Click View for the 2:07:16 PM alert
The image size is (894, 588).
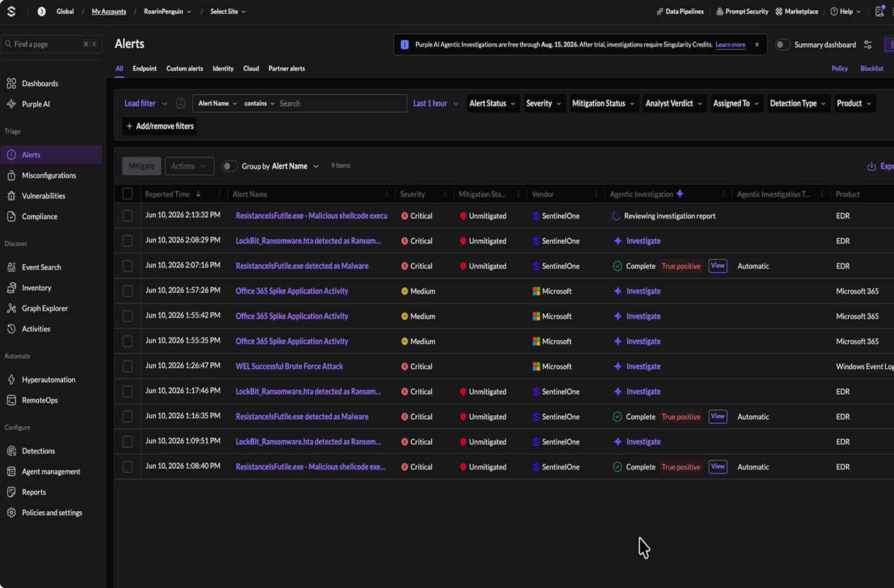point(718,266)
